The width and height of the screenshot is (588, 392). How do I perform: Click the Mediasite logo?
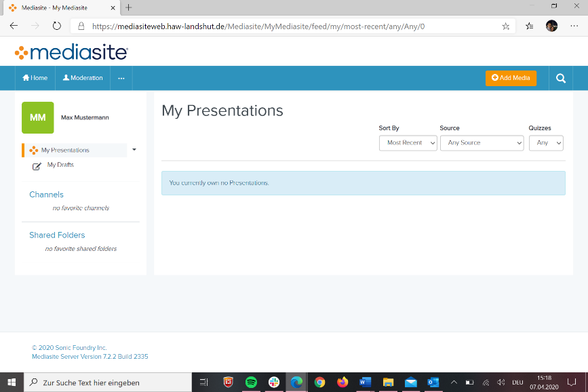point(71,52)
